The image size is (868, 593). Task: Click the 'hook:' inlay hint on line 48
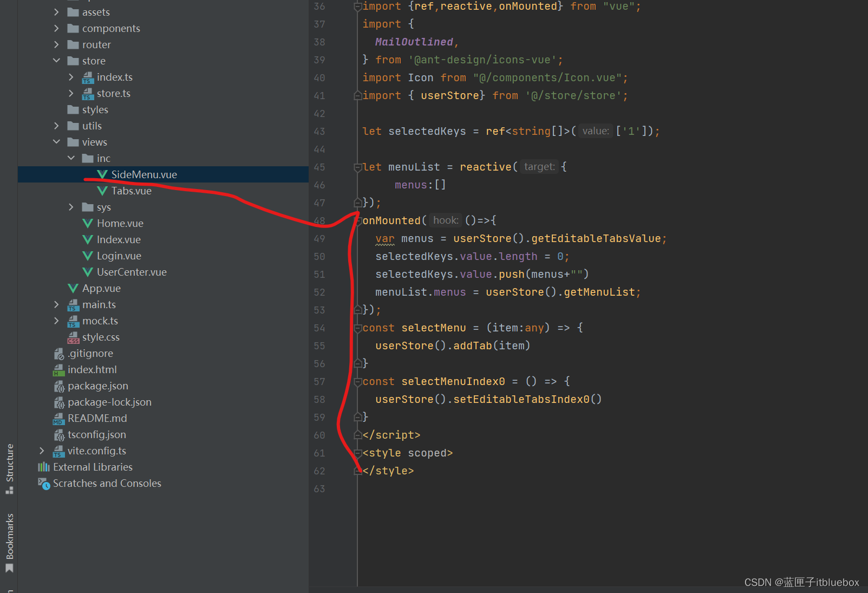tap(446, 220)
